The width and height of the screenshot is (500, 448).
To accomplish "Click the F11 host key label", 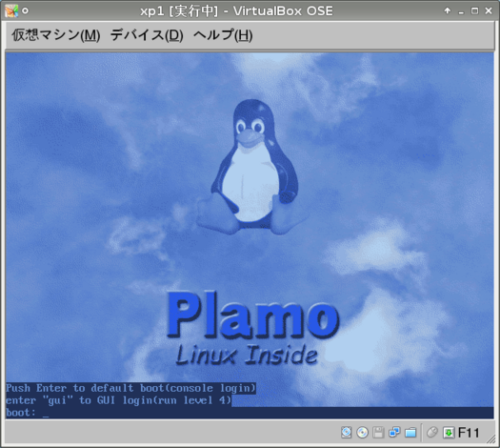I will coord(469,433).
